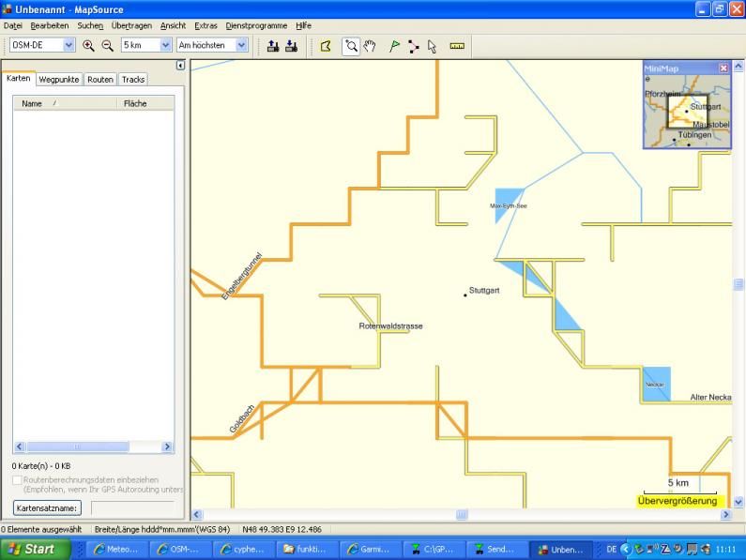Click the Engelbergtunnel road label

coord(242,276)
